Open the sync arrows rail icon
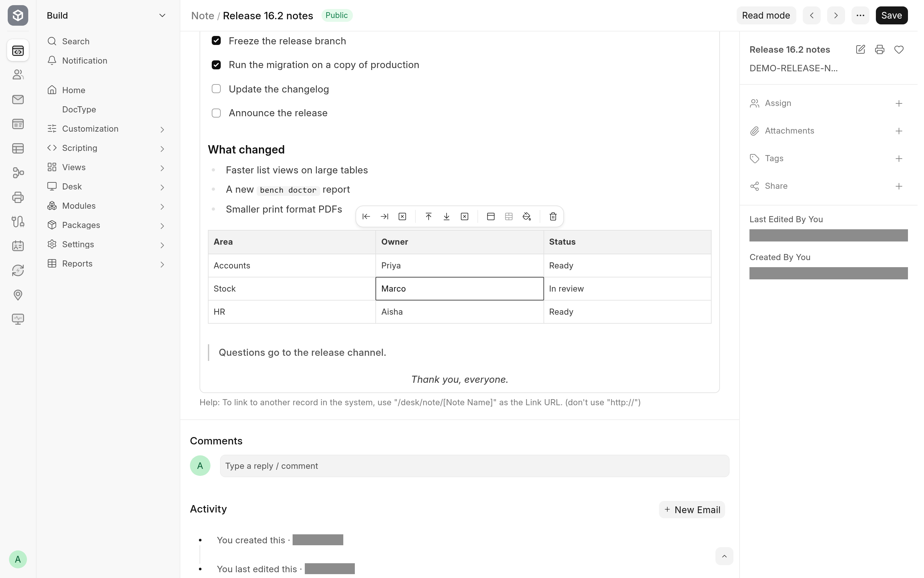This screenshot has height=578, width=924. pos(18,270)
